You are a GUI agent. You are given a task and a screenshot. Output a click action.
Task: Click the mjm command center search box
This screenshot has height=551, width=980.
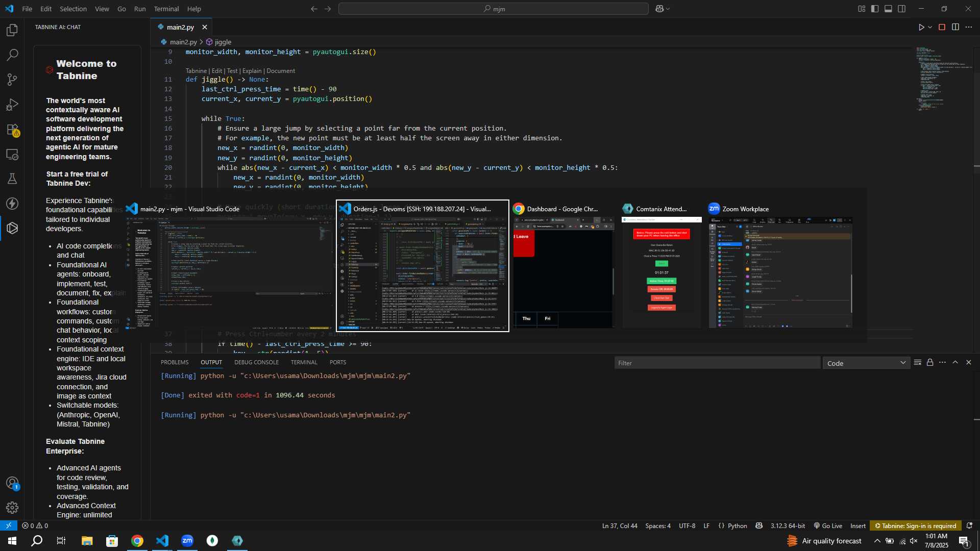coord(493,9)
